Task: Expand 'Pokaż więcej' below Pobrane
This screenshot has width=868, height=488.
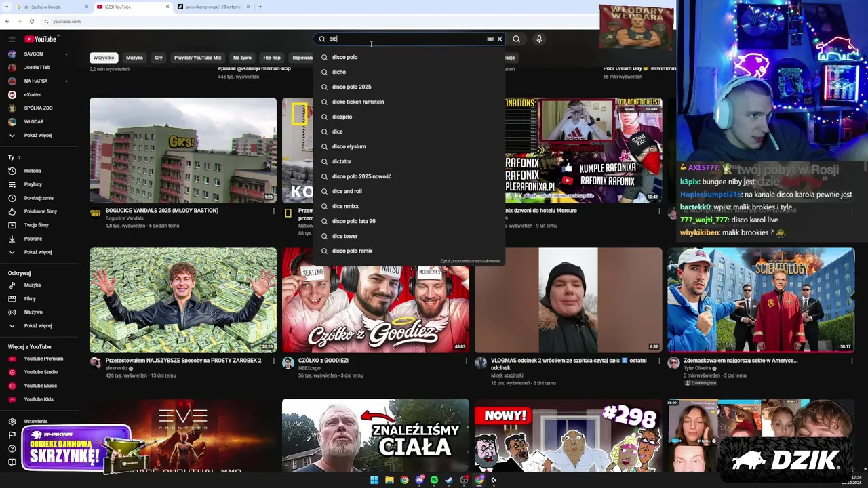Action: coord(38,252)
